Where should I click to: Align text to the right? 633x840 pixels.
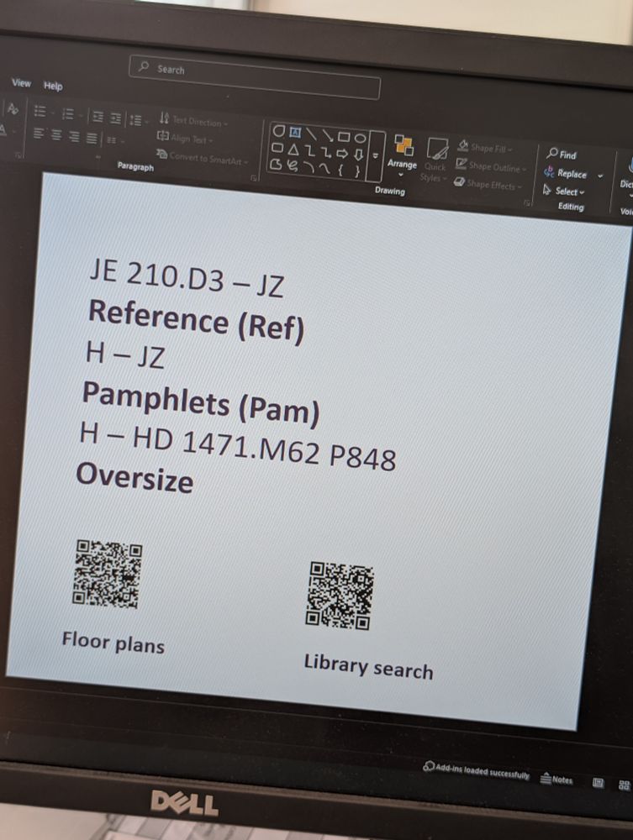(x=74, y=136)
